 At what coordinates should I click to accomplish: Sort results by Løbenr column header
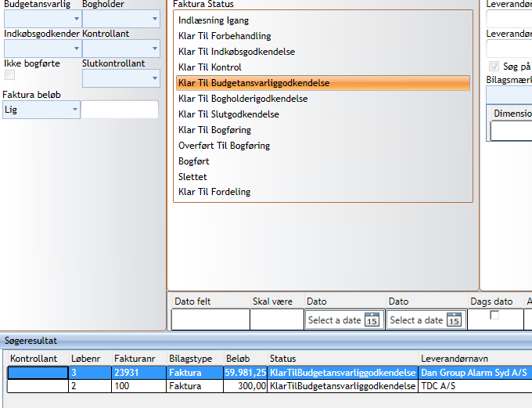91,359
